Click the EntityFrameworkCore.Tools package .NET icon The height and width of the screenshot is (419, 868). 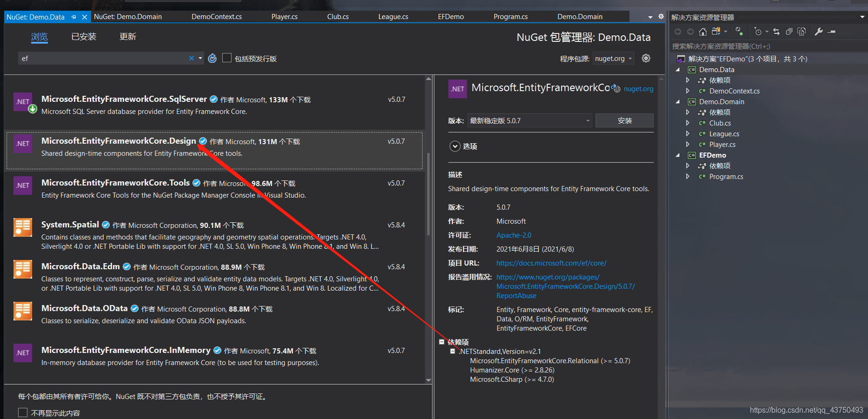coord(23,186)
